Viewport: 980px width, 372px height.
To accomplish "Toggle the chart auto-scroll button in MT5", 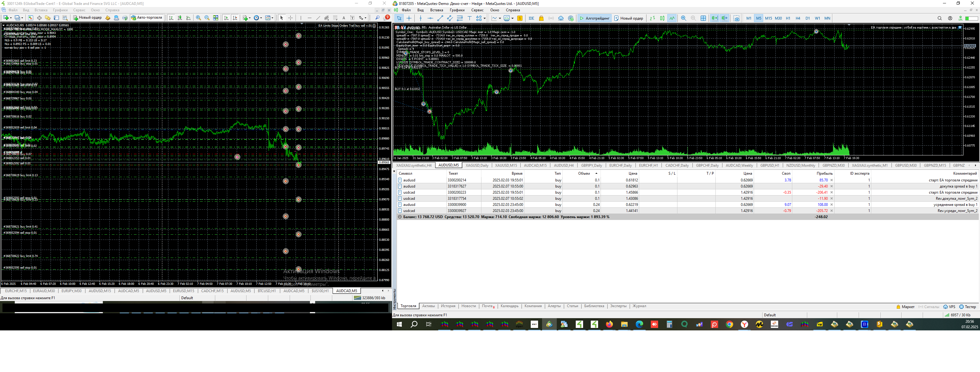I will [714, 18].
